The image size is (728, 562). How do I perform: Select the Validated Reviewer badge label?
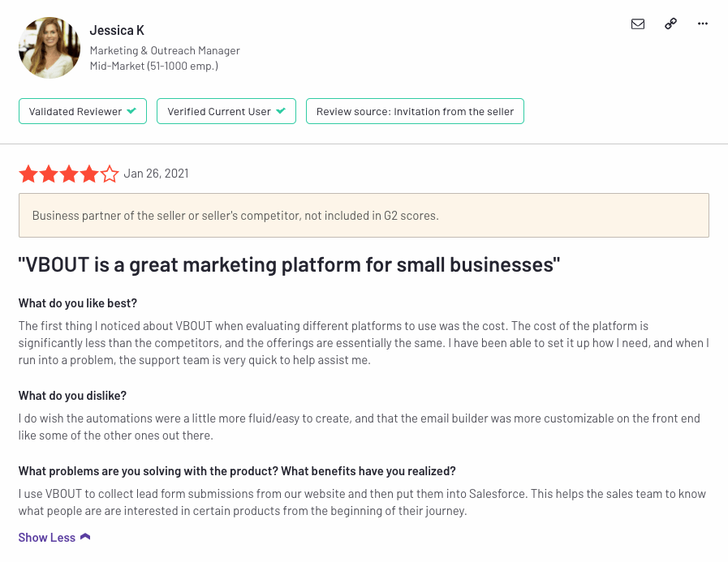pos(75,111)
